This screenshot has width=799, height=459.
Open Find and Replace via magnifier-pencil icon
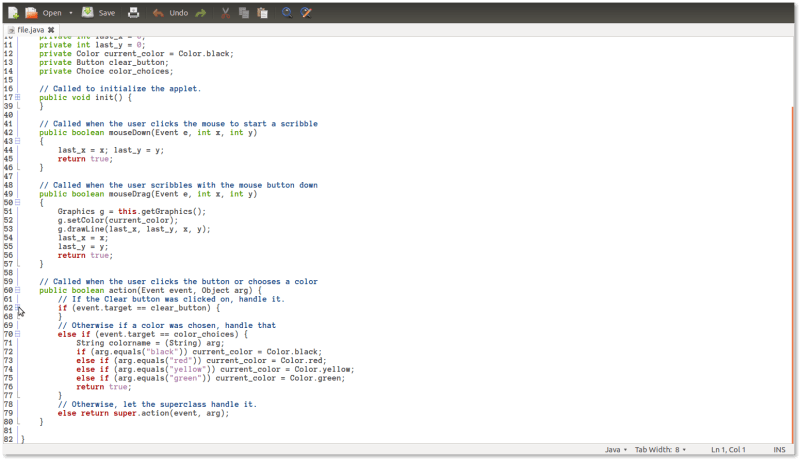click(x=306, y=13)
